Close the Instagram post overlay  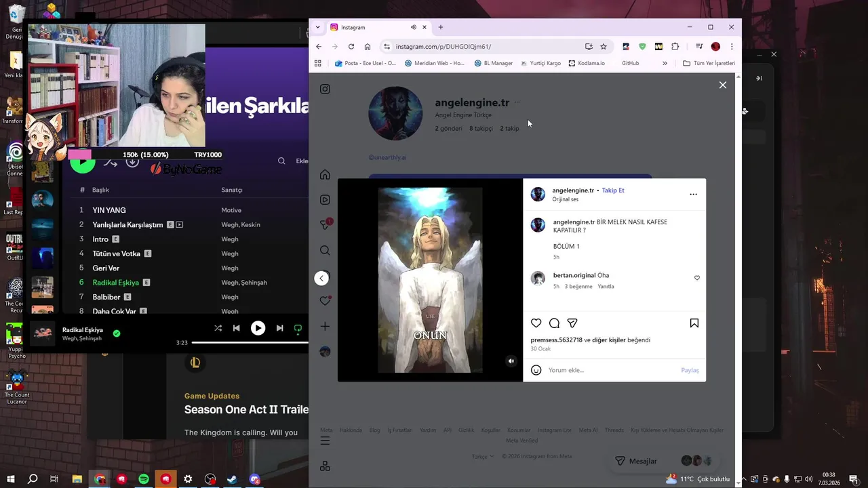[x=723, y=85]
